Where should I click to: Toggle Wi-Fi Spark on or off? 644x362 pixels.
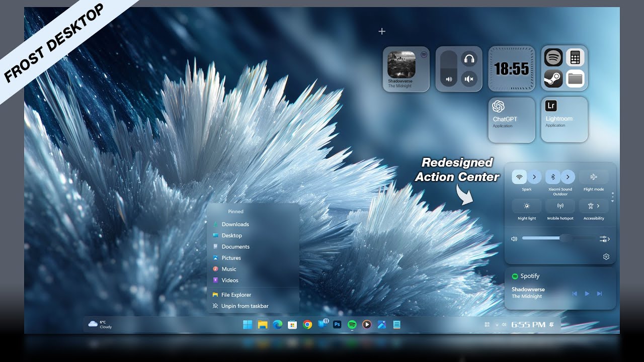coord(519,177)
